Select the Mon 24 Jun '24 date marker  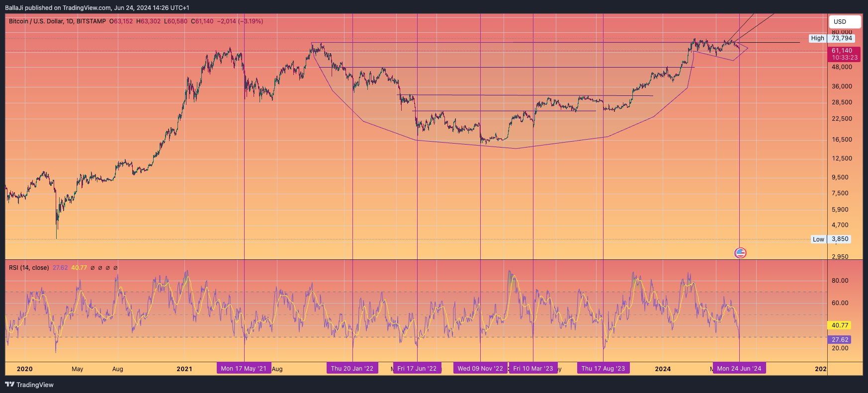(739, 368)
